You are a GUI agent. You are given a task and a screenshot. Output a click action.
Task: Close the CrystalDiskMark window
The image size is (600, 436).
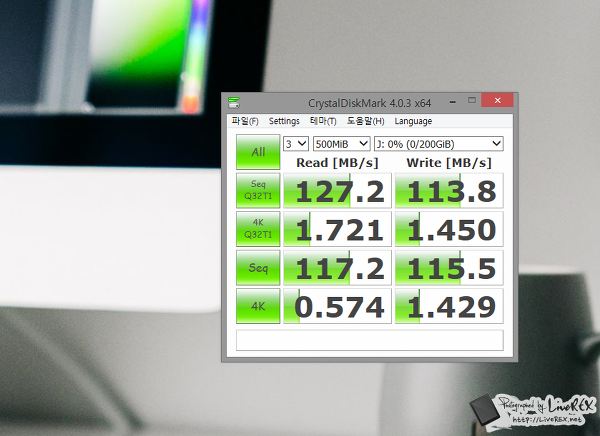point(497,100)
